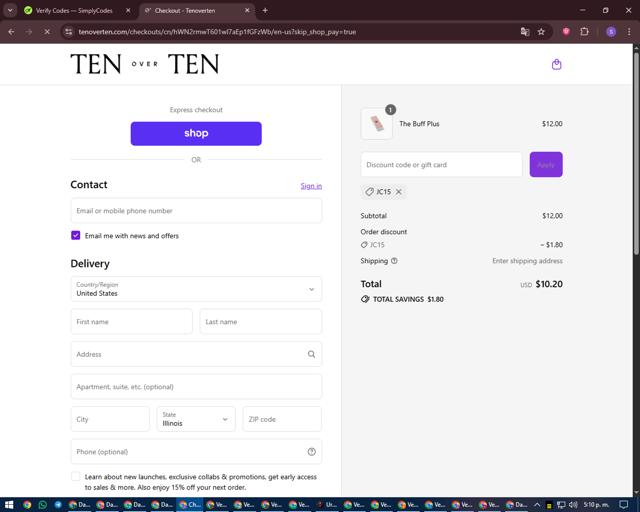Focus the First name field
This screenshot has width=640, height=512.
(x=131, y=322)
